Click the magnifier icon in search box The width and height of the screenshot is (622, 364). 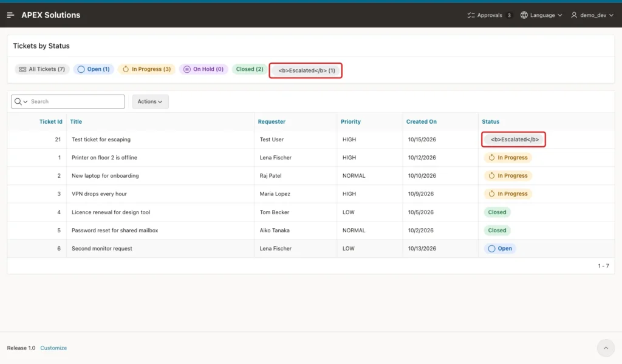(18, 101)
